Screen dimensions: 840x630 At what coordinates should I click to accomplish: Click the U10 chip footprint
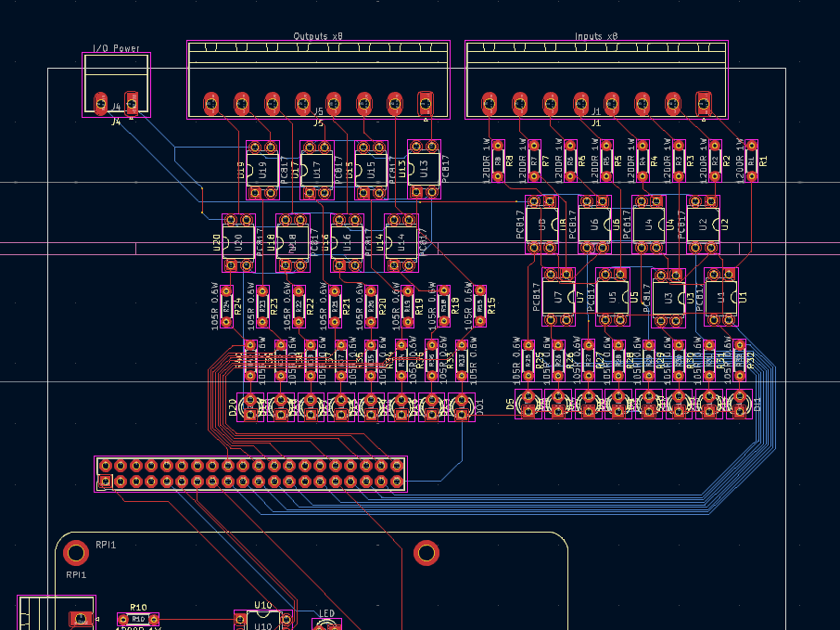click(x=263, y=622)
